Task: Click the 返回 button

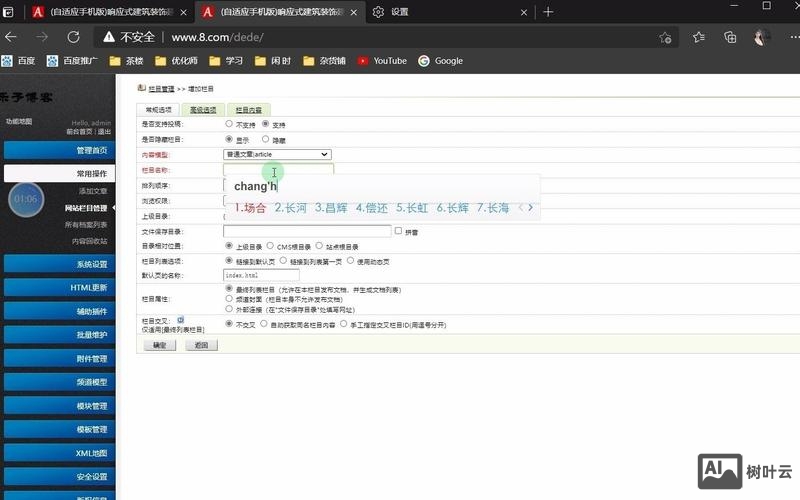Action: tap(201, 345)
